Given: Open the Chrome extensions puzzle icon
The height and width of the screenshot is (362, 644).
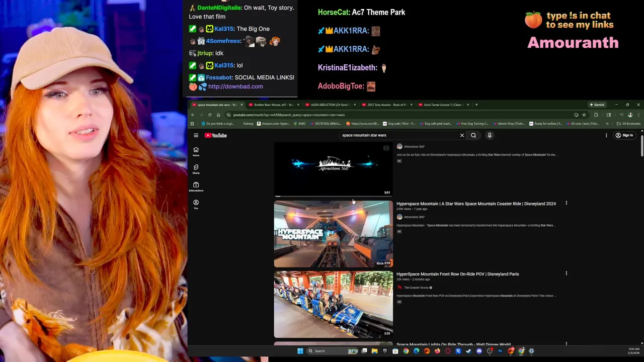Looking at the screenshot, I should [596, 115].
